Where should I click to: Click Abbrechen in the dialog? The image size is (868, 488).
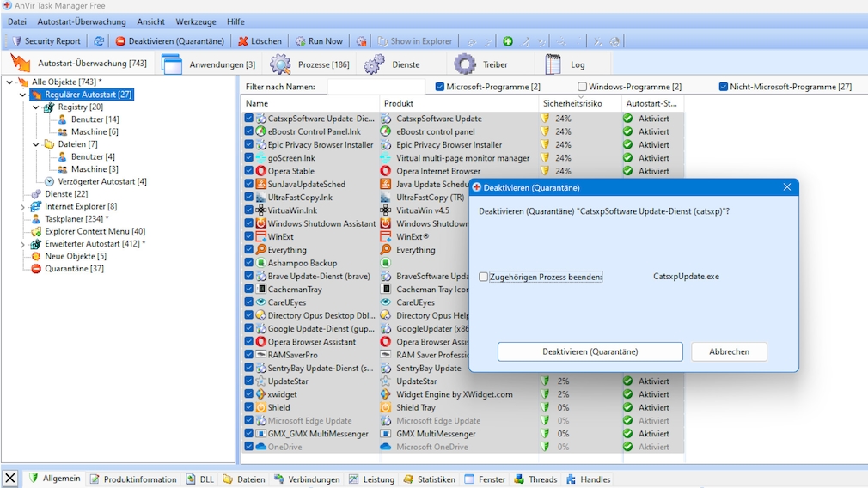[729, 351]
